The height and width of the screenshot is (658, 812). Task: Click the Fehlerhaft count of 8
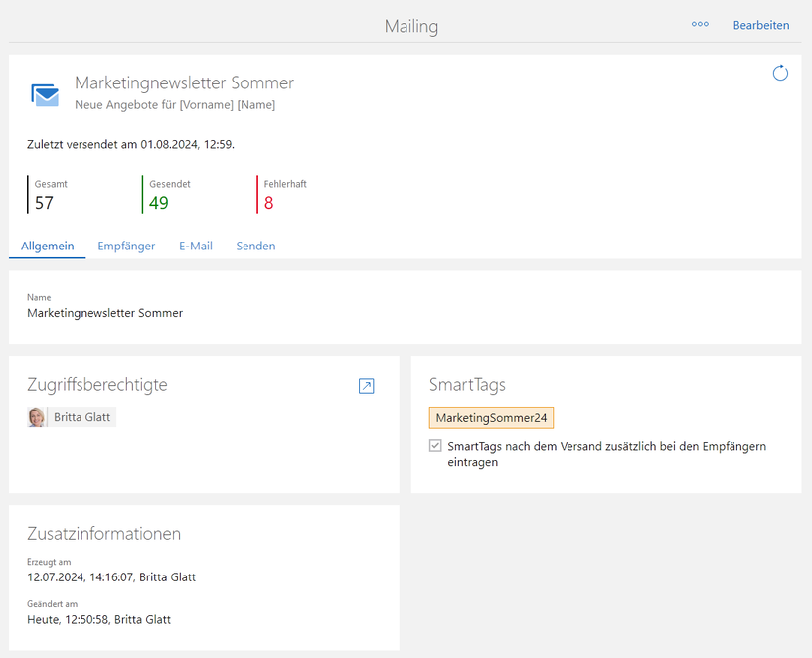(x=269, y=203)
